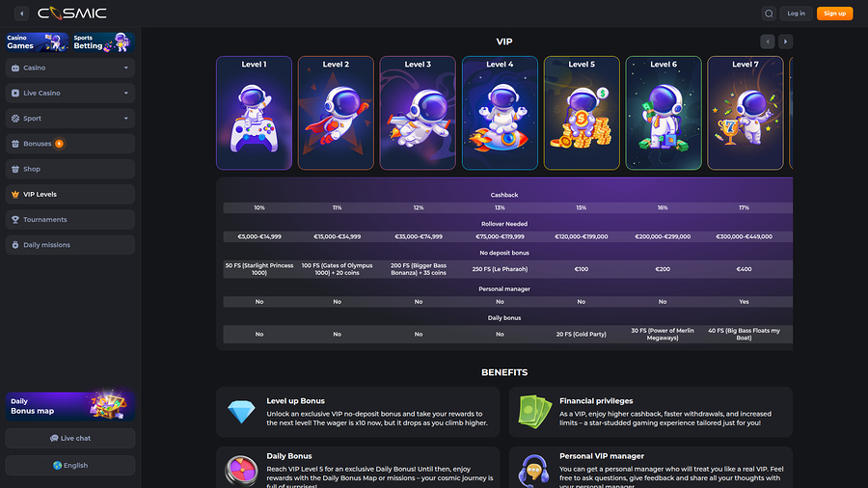868x488 pixels.
Task: Click the Personal VIP manager headset icon
Action: (x=533, y=472)
